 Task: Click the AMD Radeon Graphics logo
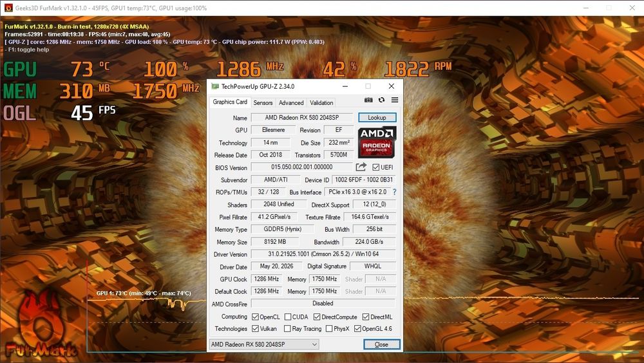click(x=377, y=142)
